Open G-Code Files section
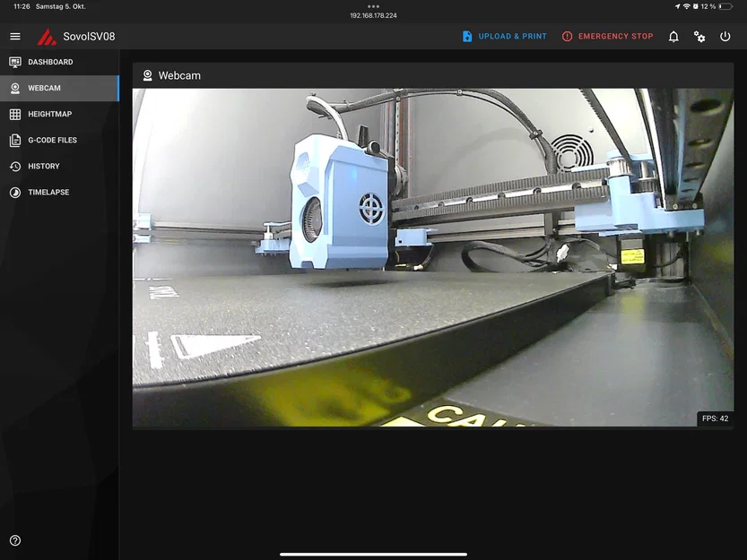This screenshot has width=747, height=560. click(x=59, y=140)
